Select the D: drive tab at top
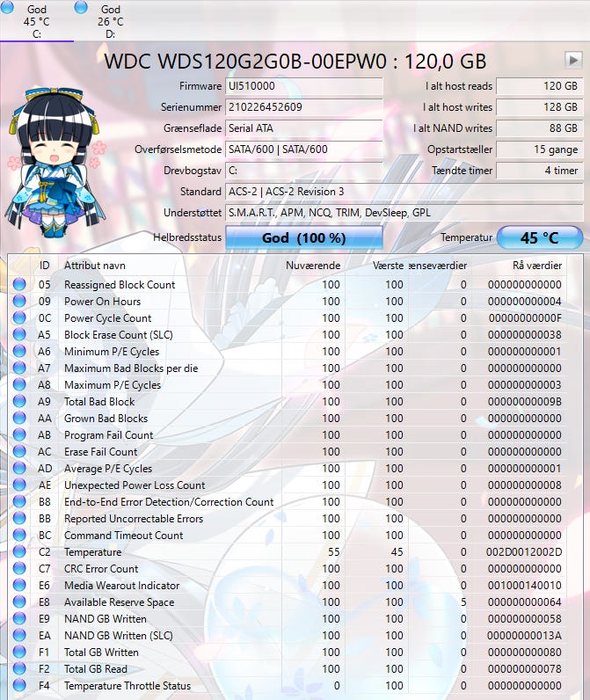 tap(110, 21)
